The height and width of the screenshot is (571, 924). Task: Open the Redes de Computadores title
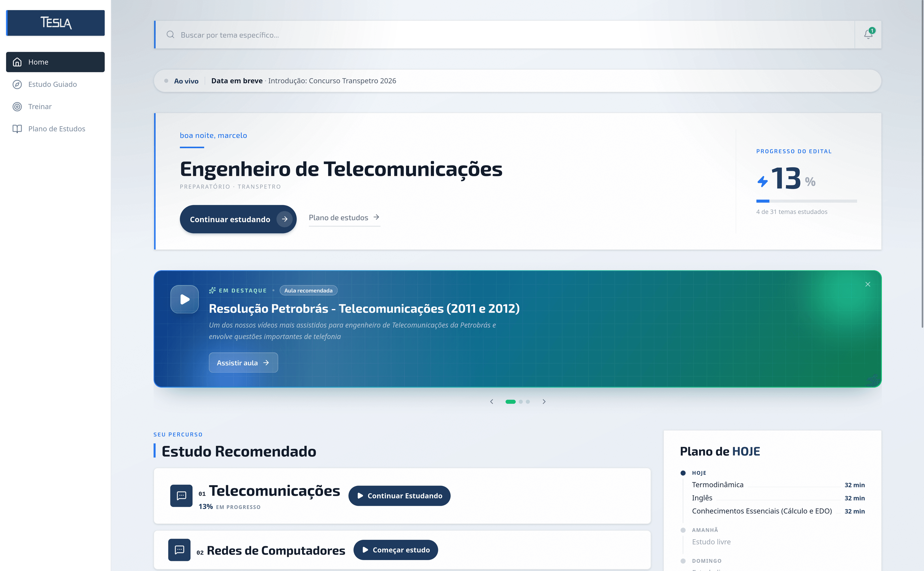click(x=276, y=550)
